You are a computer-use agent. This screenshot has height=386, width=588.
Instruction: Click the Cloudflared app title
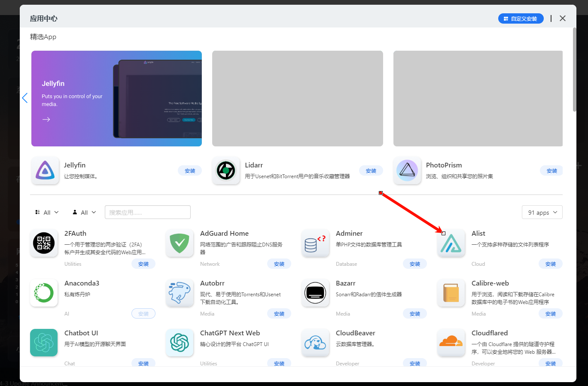point(490,333)
